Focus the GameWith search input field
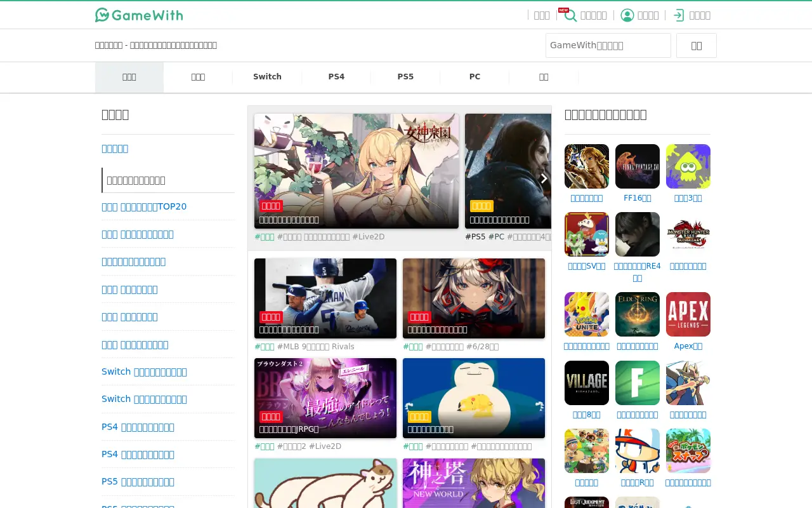This screenshot has width=812, height=508. click(x=608, y=46)
